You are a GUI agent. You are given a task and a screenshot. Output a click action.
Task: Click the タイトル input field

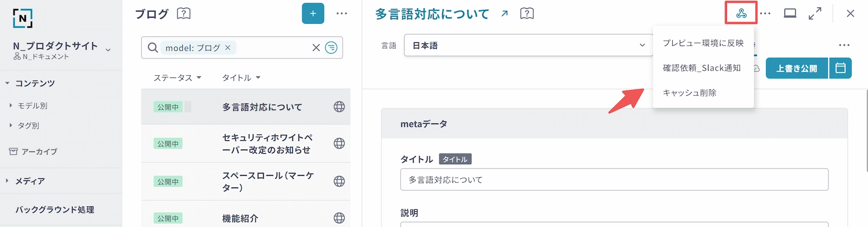(x=614, y=179)
